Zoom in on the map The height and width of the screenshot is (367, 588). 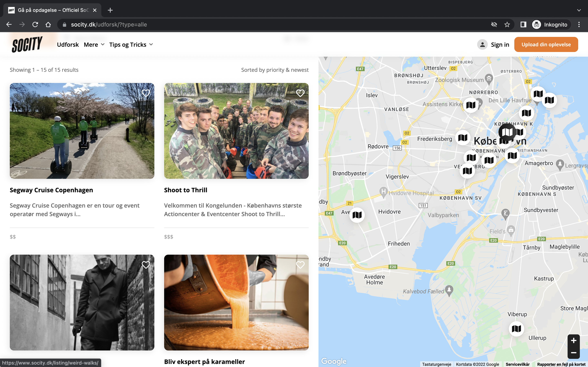tap(574, 340)
